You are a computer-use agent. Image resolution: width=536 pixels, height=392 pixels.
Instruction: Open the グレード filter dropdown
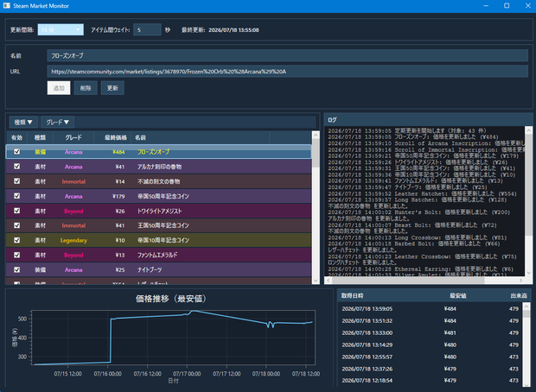[57, 122]
